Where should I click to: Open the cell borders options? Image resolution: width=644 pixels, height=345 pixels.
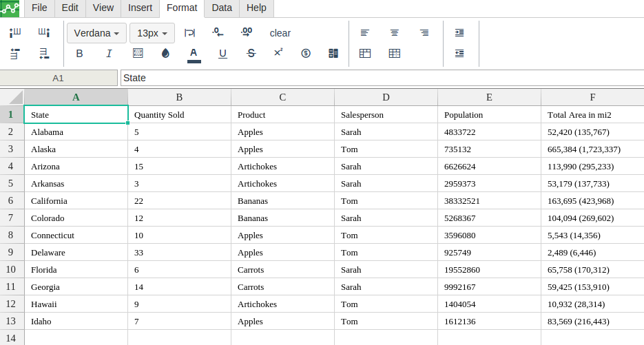click(x=138, y=54)
